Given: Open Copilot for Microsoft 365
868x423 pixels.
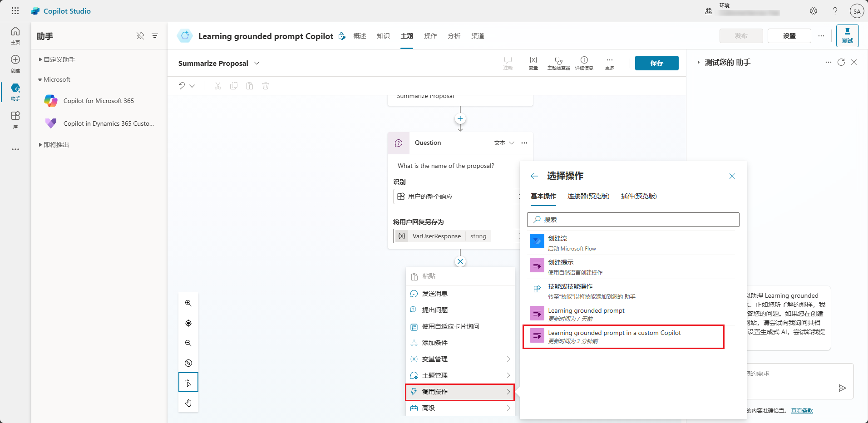Looking at the screenshot, I should (x=99, y=101).
